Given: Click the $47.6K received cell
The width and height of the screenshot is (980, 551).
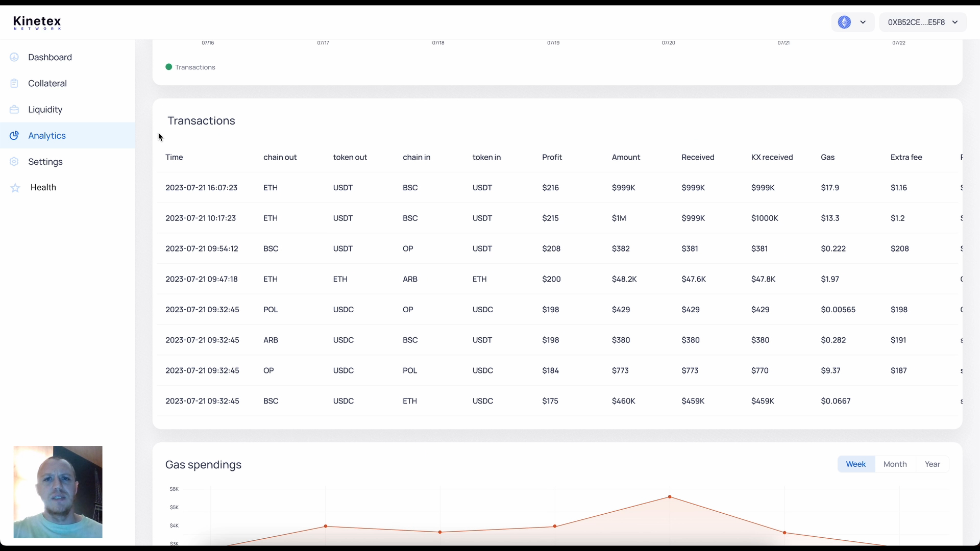Looking at the screenshot, I should coord(694,279).
